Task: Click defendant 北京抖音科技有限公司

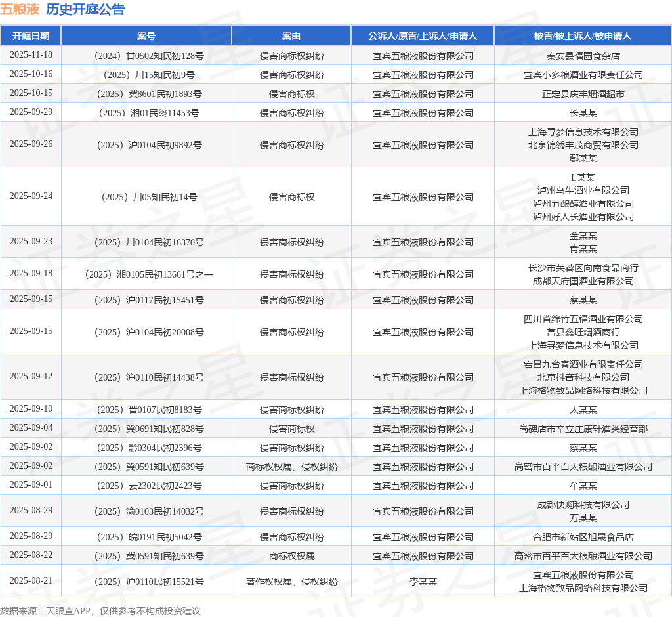Action: 583,377
